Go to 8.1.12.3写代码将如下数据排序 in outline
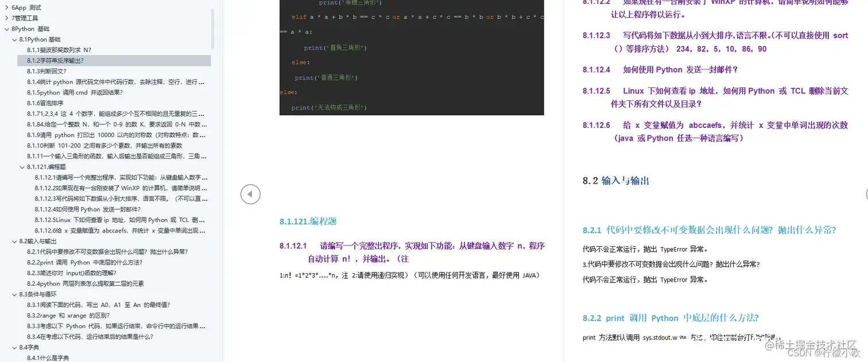The image size is (868, 362). 121,199
